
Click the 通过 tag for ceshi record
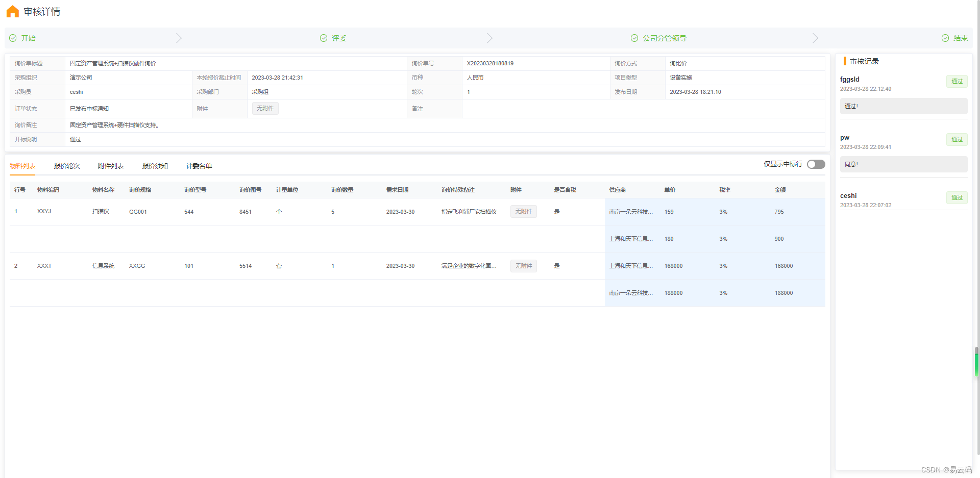[957, 197]
